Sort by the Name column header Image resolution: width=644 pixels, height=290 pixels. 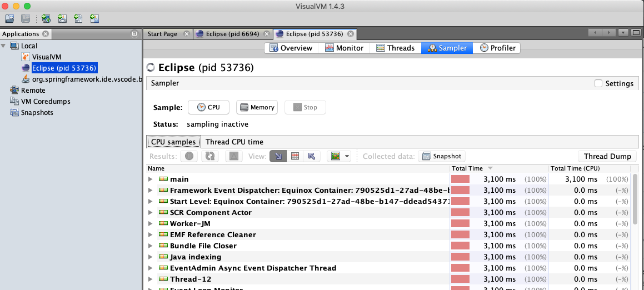pos(298,168)
